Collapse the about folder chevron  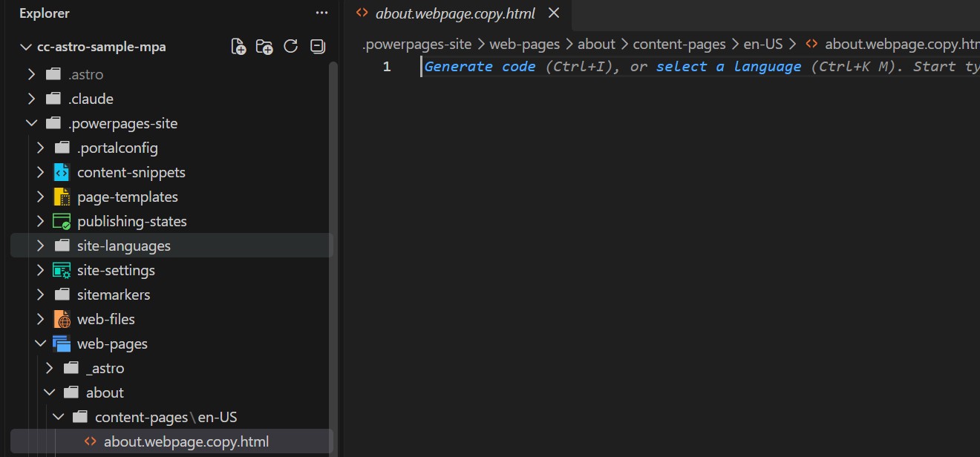click(x=49, y=392)
